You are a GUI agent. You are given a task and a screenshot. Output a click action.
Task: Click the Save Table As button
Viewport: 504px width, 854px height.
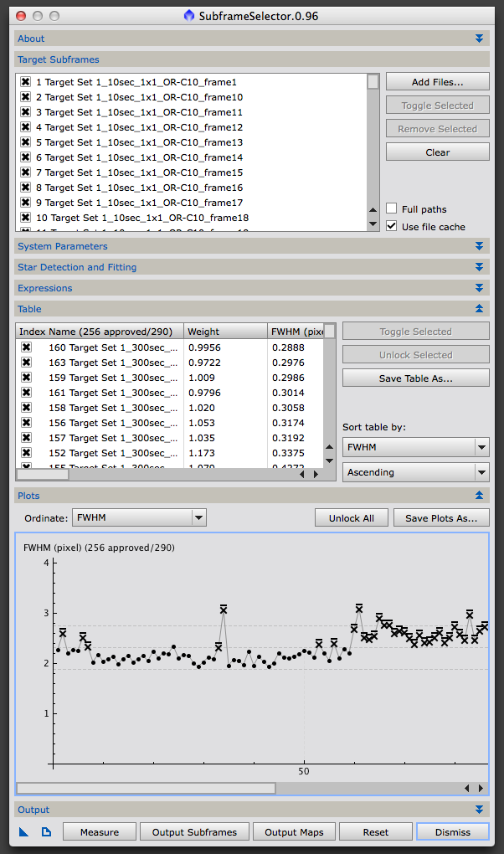click(415, 378)
